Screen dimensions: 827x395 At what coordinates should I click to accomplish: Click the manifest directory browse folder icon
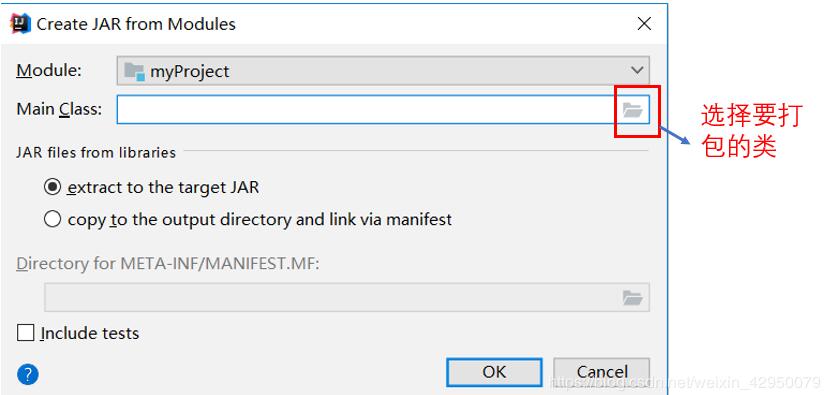click(x=632, y=297)
